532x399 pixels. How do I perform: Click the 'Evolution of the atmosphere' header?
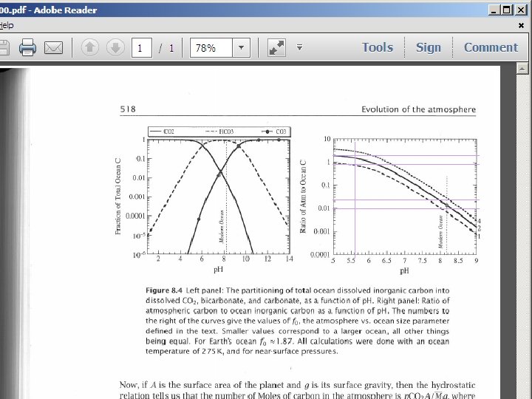(418, 109)
